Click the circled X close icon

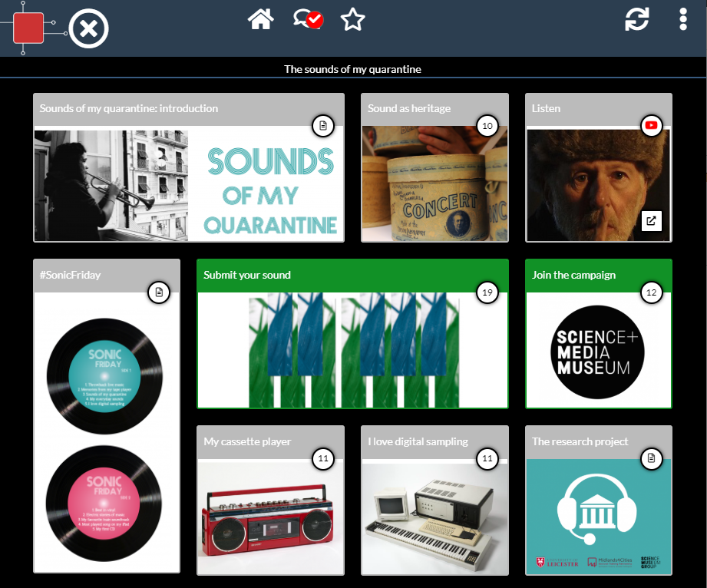pyautogui.click(x=89, y=29)
